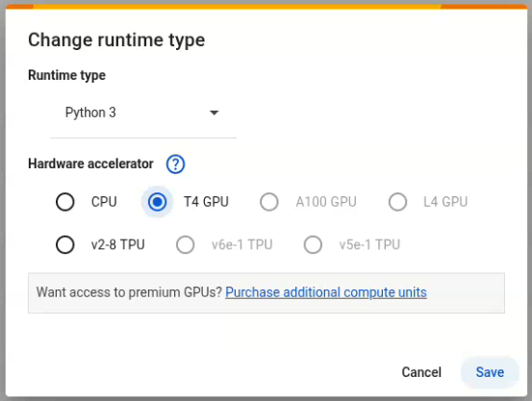Click Purchase additional compute units link

(326, 292)
